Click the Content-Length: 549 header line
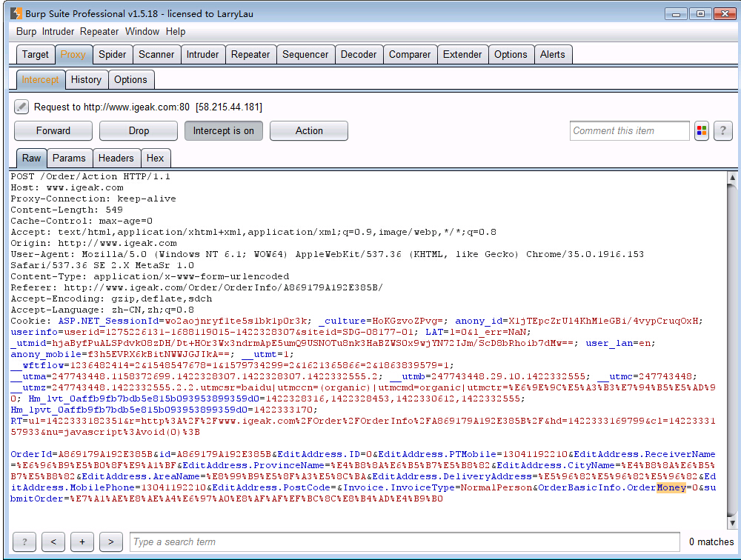This screenshot has width=741, height=560. coord(67,210)
